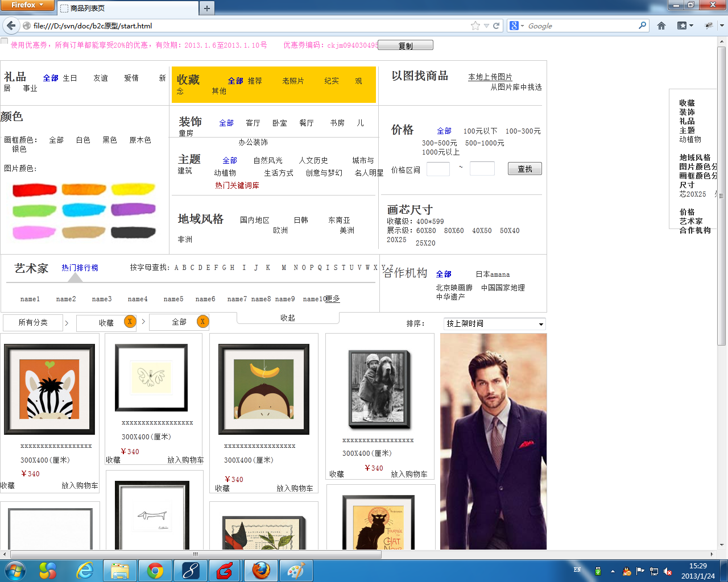
Task: Open the bookmarks menu toolbar icon
Action: point(685,26)
